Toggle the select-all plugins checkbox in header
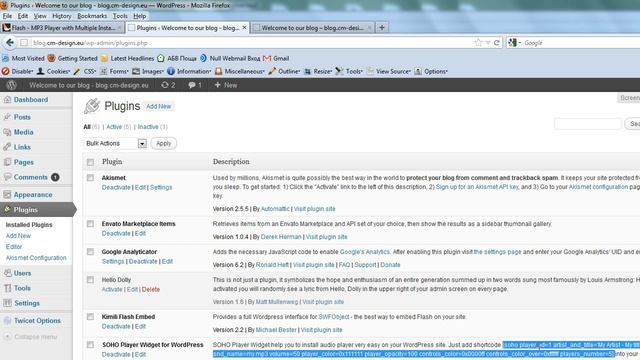 coord(90,162)
